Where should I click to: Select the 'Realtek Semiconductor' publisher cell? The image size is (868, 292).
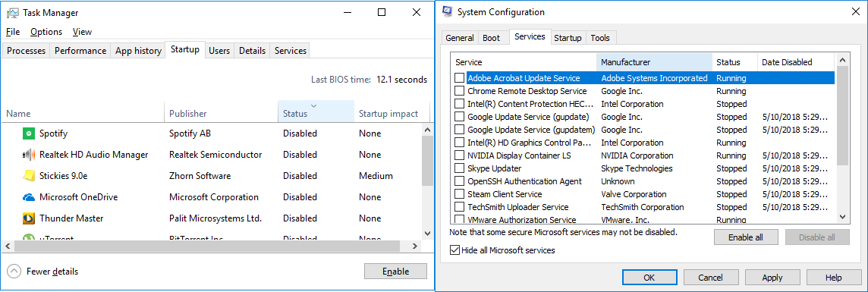pyautogui.click(x=215, y=155)
